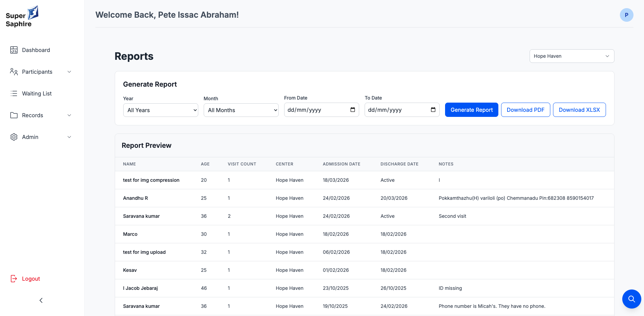Go to the Waiting List page
Image resolution: width=644 pixels, height=316 pixels.
(37, 93)
